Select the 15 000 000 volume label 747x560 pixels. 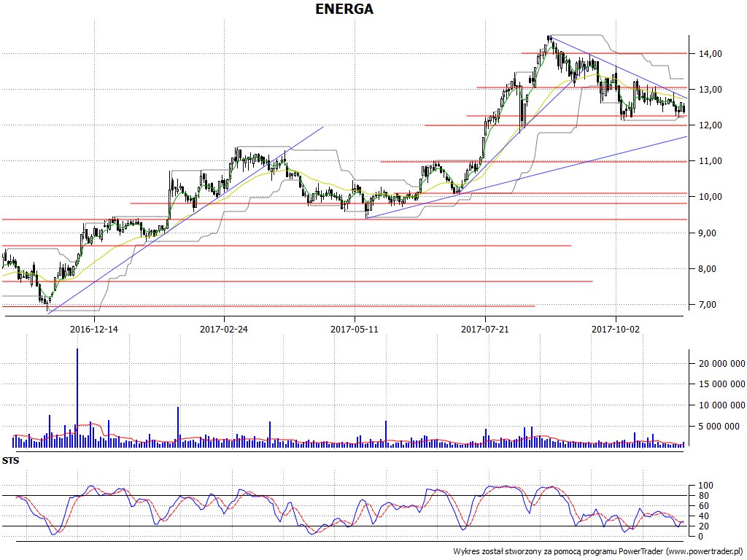721,384
